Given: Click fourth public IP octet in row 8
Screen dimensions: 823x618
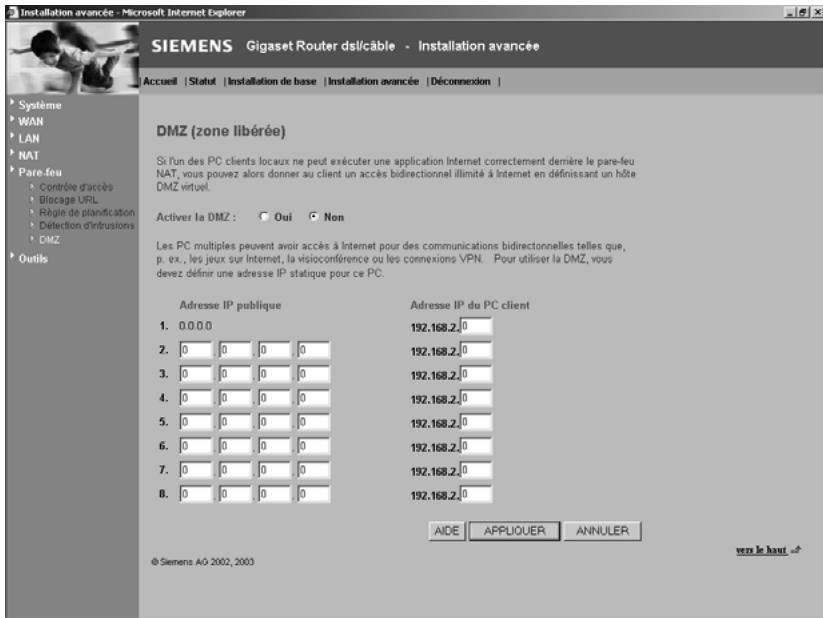Looking at the screenshot, I should coord(314,494).
